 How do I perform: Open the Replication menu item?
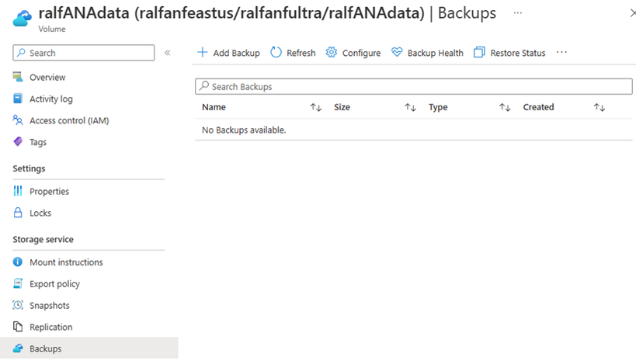point(50,328)
